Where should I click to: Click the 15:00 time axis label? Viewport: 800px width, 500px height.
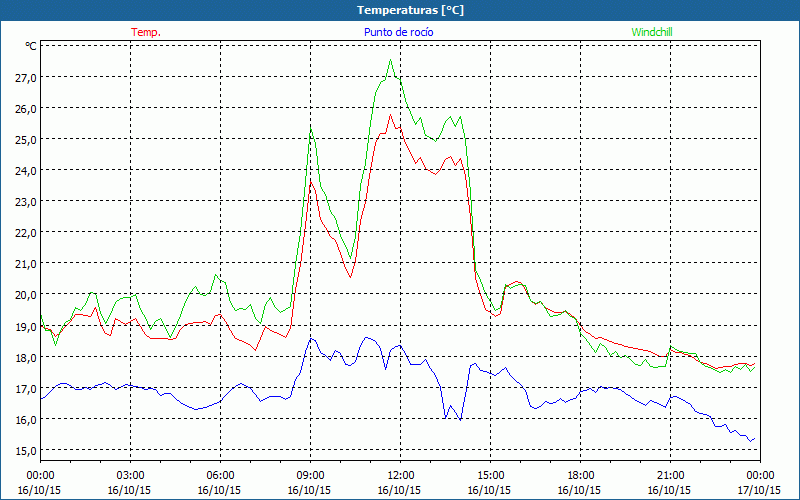(x=490, y=475)
